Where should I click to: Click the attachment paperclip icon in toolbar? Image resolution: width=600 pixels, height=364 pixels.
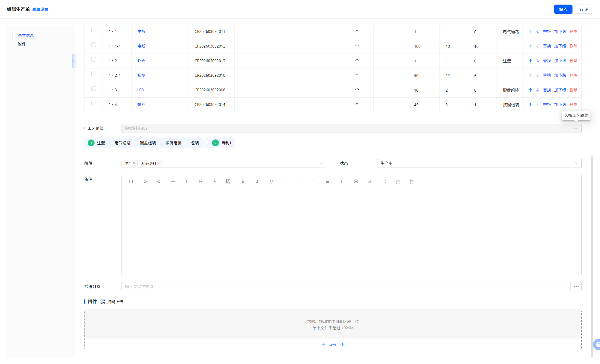(x=369, y=182)
